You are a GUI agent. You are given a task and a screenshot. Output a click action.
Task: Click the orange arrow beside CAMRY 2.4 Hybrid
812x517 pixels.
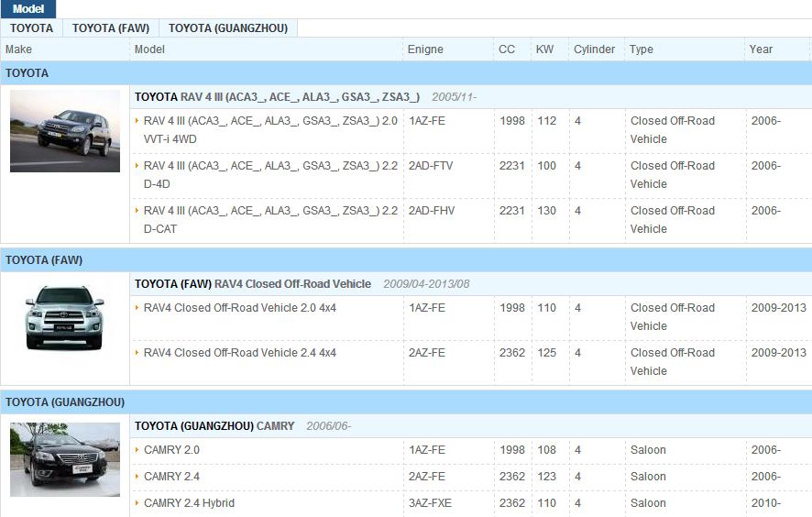(137, 503)
